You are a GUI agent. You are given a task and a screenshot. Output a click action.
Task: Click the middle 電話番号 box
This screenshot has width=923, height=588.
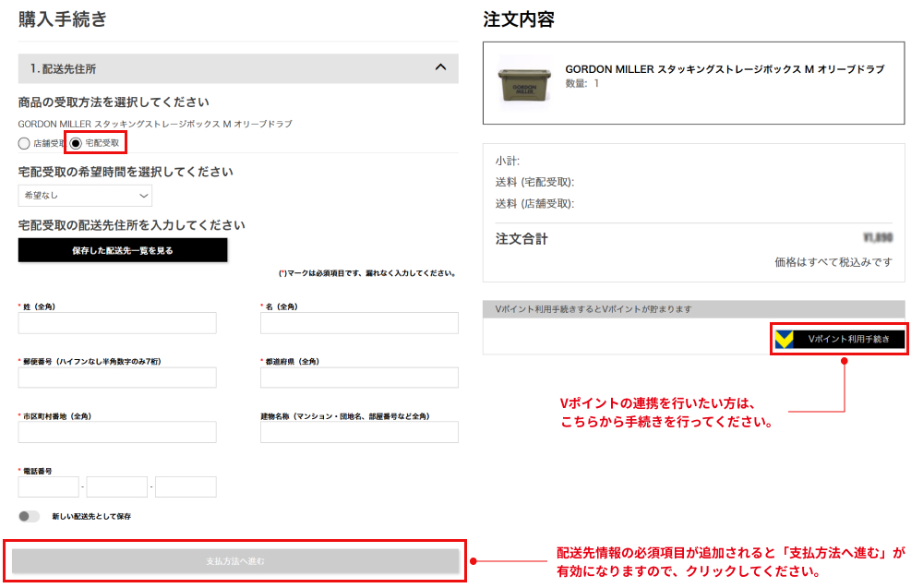tap(117, 486)
